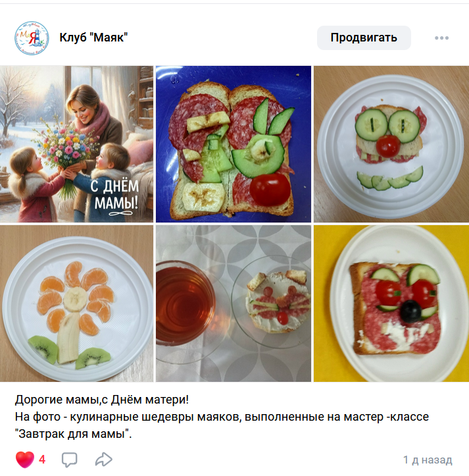
Task: Click the like count number 4
Action: [42, 460]
